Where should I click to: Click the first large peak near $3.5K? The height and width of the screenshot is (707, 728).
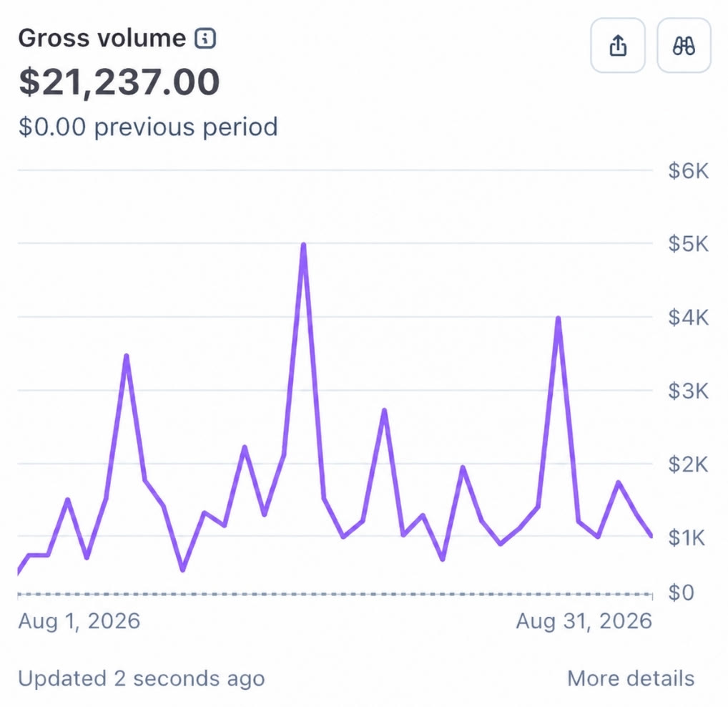[x=127, y=356]
